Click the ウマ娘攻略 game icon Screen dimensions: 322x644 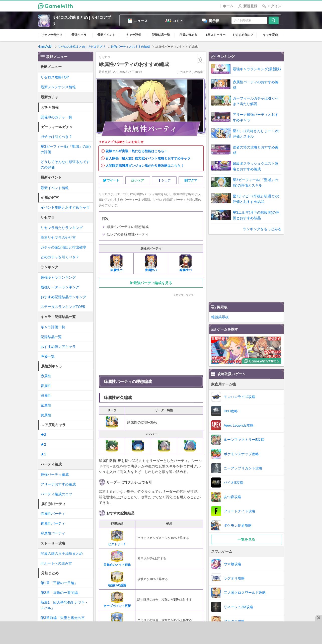pos(216,564)
